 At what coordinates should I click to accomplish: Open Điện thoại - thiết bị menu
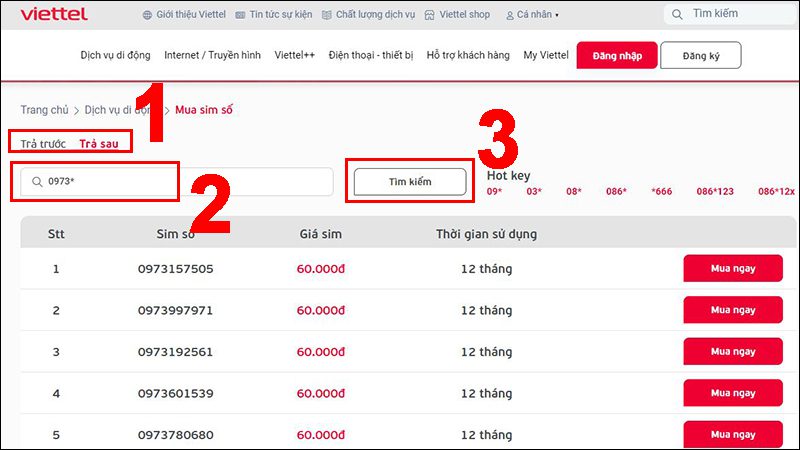[371, 55]
